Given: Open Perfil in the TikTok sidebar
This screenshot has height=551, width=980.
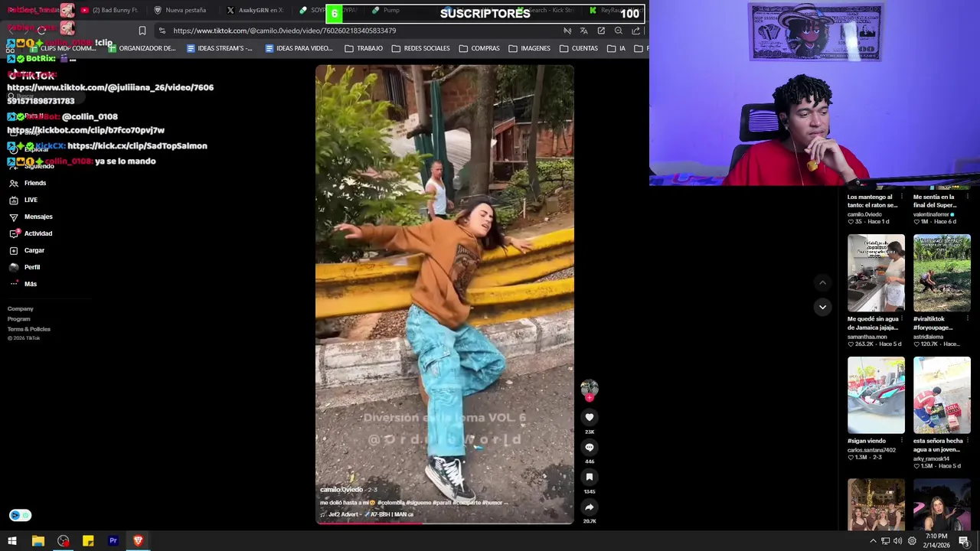Looking at the screenshot, I should click(x=32, y=267).
